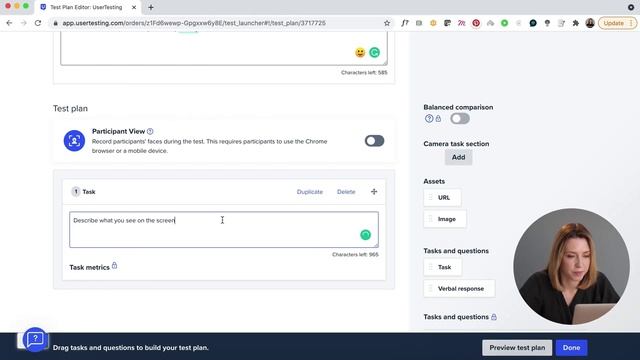640x360 pixels.
Task: Click the lock icon beside Tasks and questions
Action: [x=494, y=317]
